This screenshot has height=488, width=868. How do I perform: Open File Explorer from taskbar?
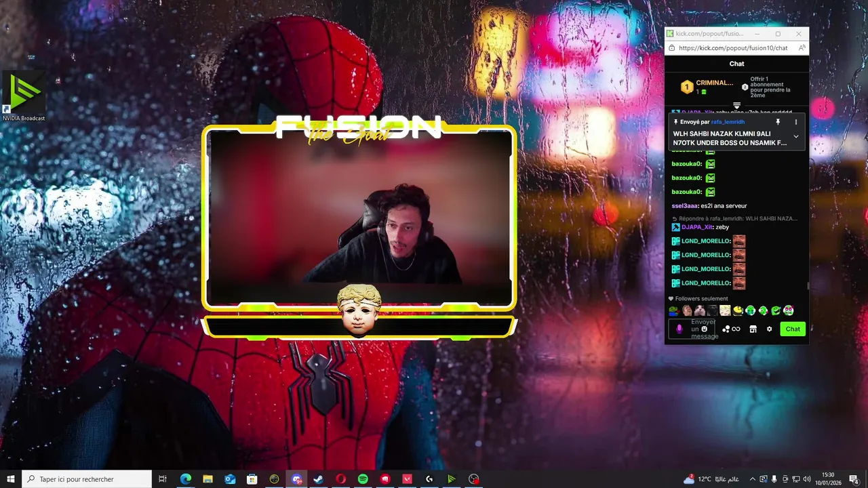point(208,479)
